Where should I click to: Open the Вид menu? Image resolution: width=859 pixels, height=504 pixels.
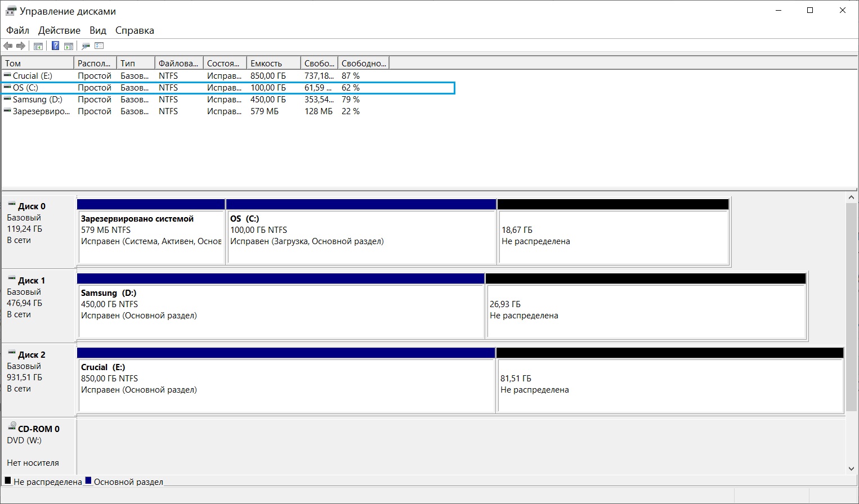click(98, 30)
